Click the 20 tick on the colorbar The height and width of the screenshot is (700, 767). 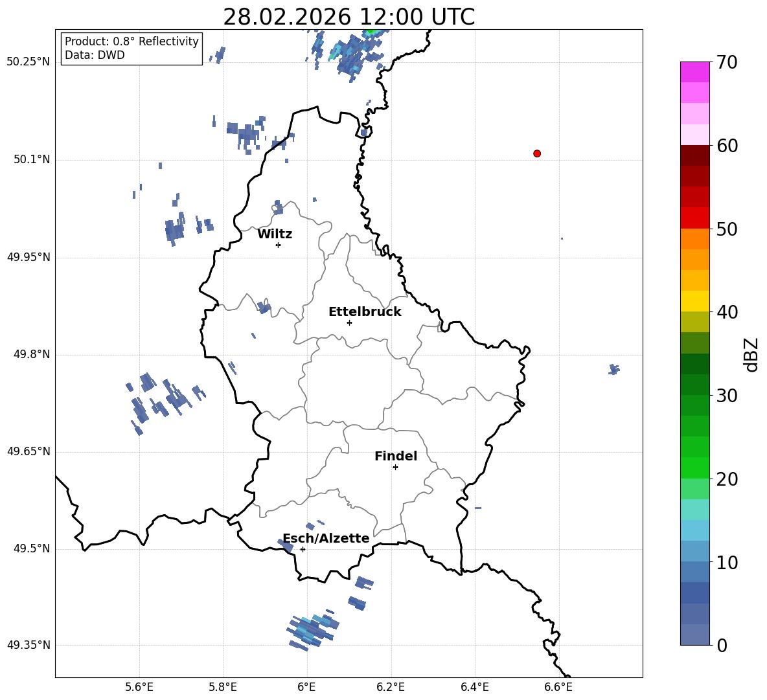tap(727, 479)
